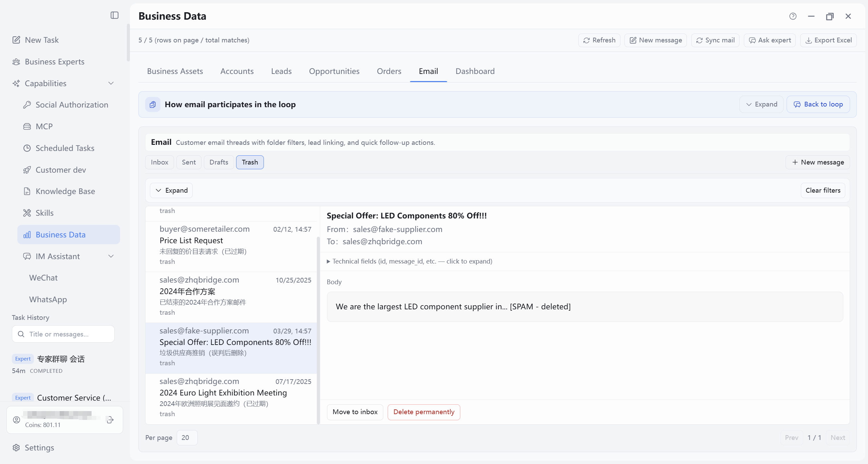Select the Sent folder filter
Image resolution: width=868 pixels, height=464 pixels.
[x=189, y=162]
